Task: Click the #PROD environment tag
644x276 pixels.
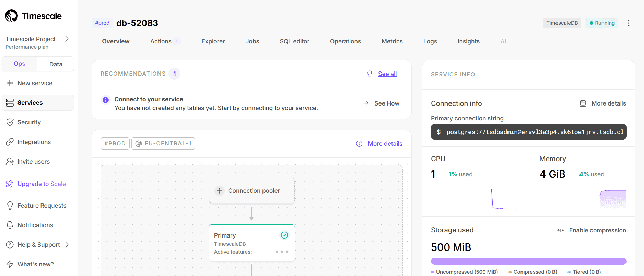Action: tap(115, 144)
